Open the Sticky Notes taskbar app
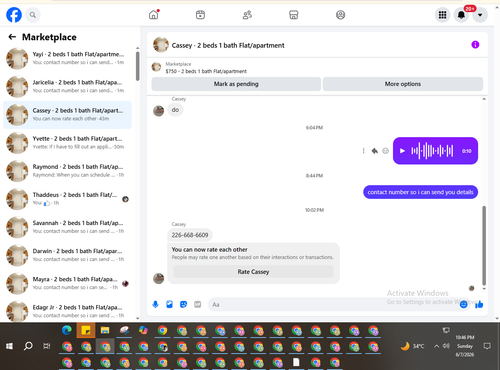 (86, 330)
